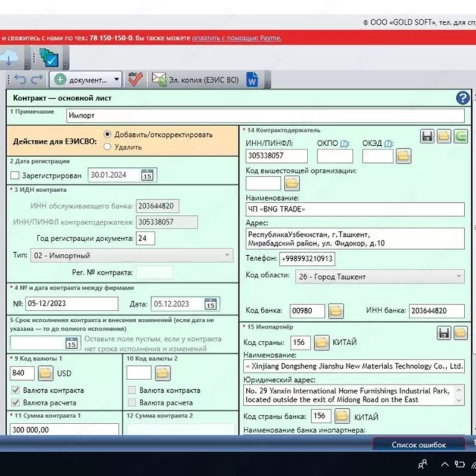The image size is (476, 476).
Task: Follow the оплатить с помощью Payme link
Action: (236, 37)
